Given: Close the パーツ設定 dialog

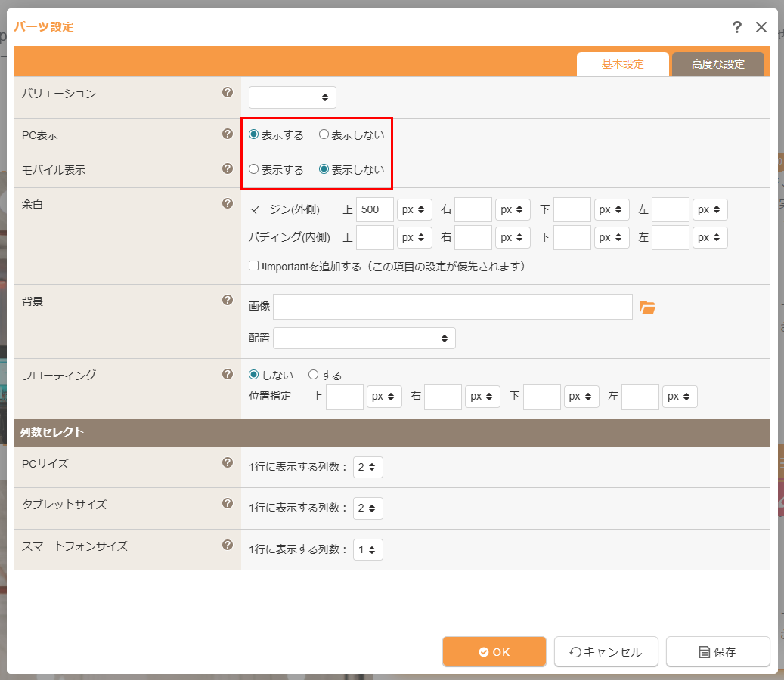Looking at the screenshot, I should pos(761,27).
